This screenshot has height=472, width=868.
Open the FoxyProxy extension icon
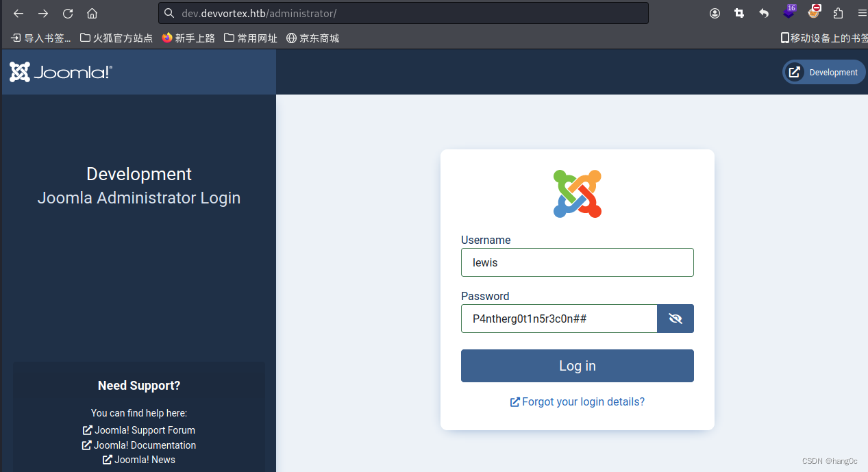814,12
